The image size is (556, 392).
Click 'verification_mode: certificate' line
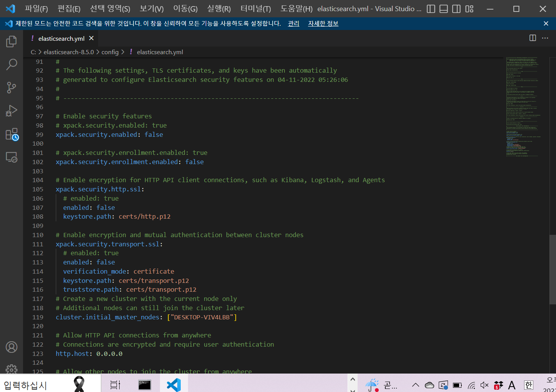[x=118, y=271]
